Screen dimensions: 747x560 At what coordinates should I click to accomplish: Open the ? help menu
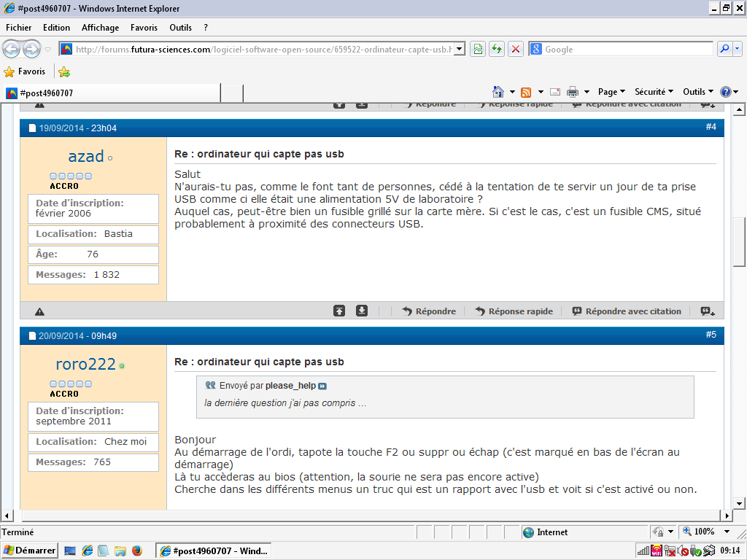point(205,28)
